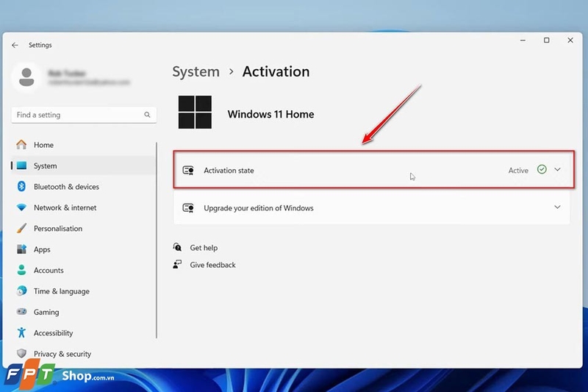Click the System monitor icon
This screenshot has width=588, height=392.
21,165
